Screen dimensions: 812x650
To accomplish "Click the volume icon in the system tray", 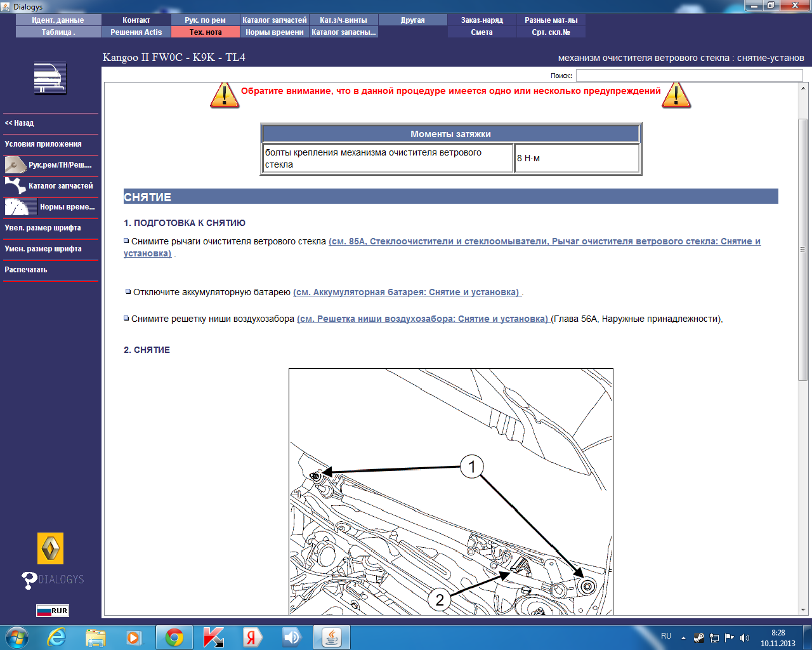I will point(745,638).
